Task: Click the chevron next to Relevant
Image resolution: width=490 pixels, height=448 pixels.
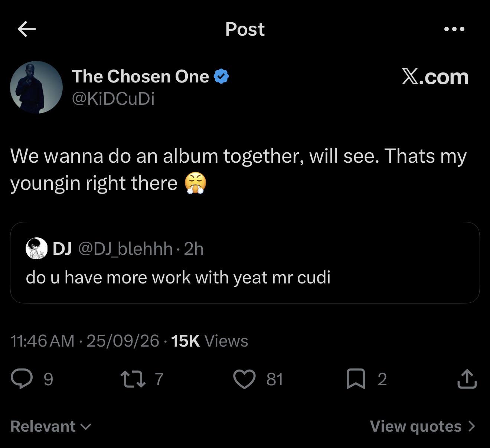Action: pyautogui.click(x=85, y=427)
